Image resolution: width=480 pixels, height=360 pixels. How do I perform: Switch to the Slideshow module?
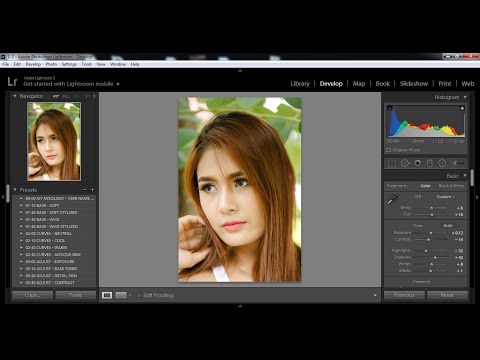pos(414,84)
